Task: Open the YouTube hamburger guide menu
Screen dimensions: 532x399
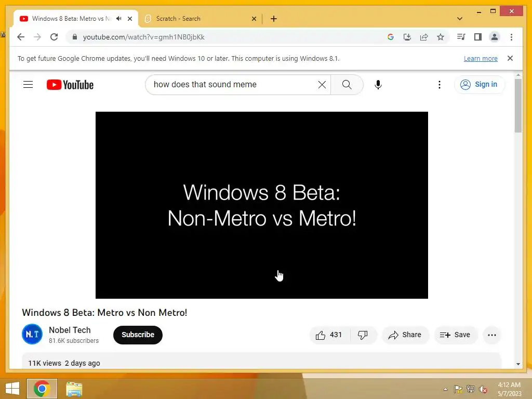Action: [x=28, y=85]
